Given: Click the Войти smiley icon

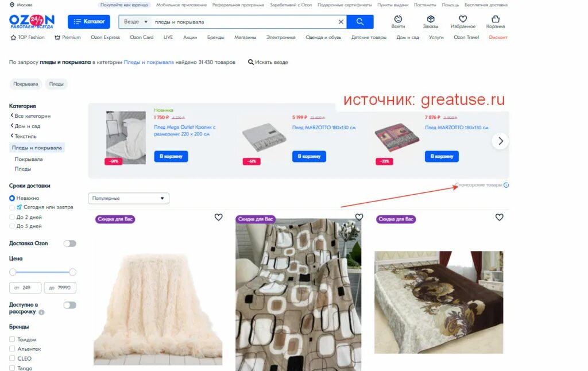Looking at the screenshot, I should click(398, 19).
